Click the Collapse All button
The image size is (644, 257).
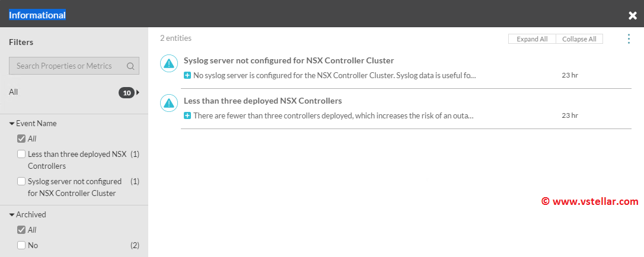point(579,39)
